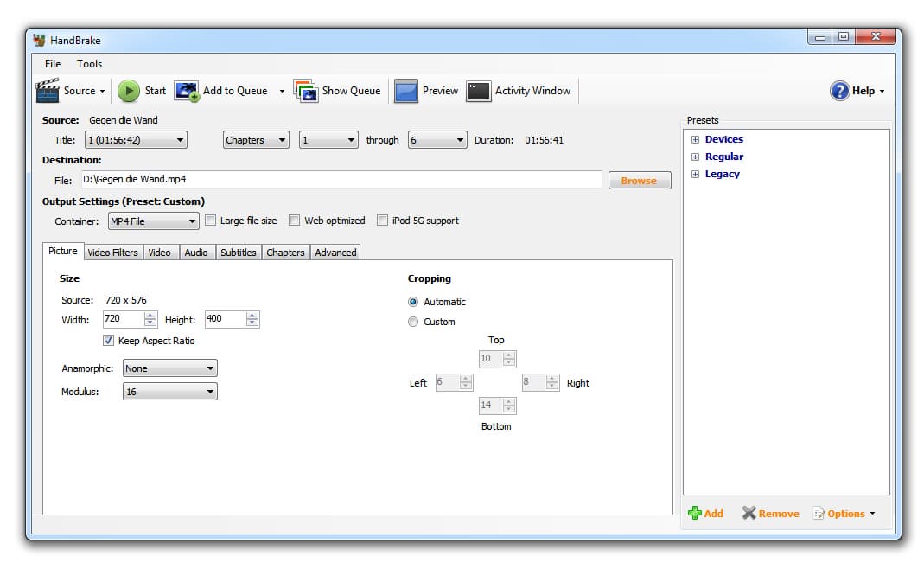This screenshot has height=569, width=924.
Task: Open the Source dropdown arrow
Action: pos(102,92)
